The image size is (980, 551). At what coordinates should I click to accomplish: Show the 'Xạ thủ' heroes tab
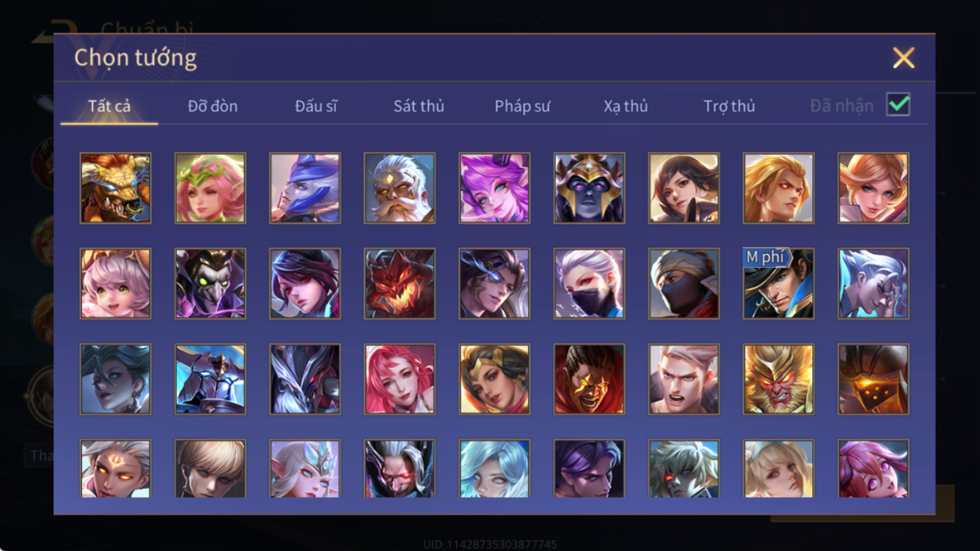point(625,106)
